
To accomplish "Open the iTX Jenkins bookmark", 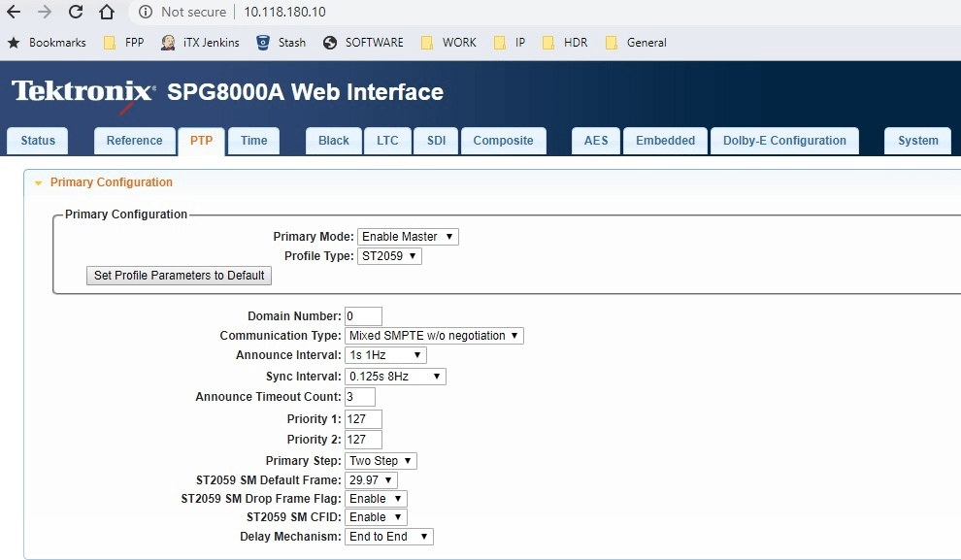I will coord(200,43).
